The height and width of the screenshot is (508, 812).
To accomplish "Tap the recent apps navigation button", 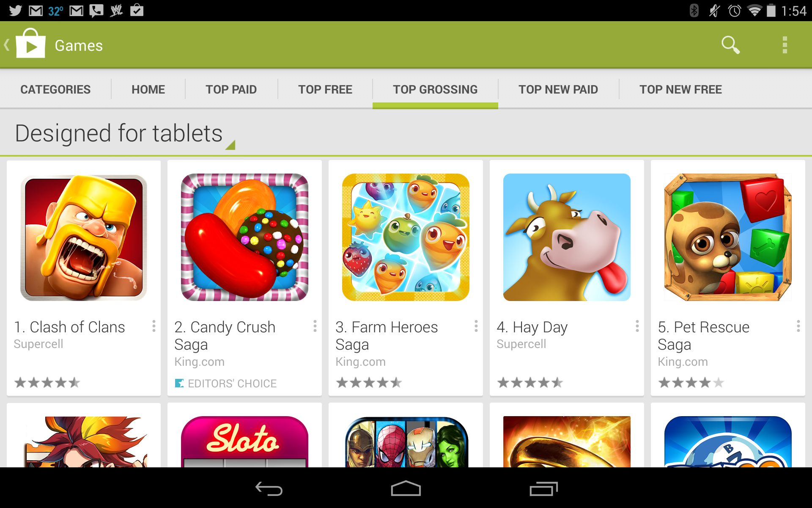I will pos(543,489).
